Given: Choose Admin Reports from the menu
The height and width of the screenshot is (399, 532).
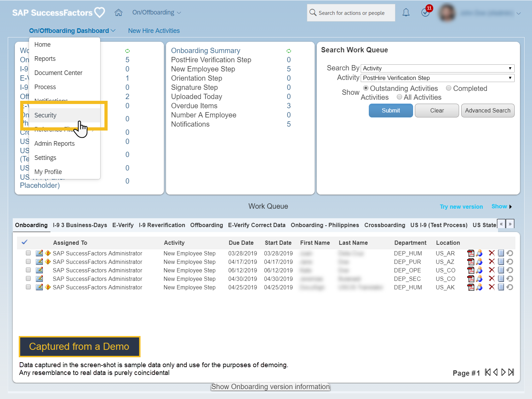Looking at the screenshot, I should click(x=64, y=144).
